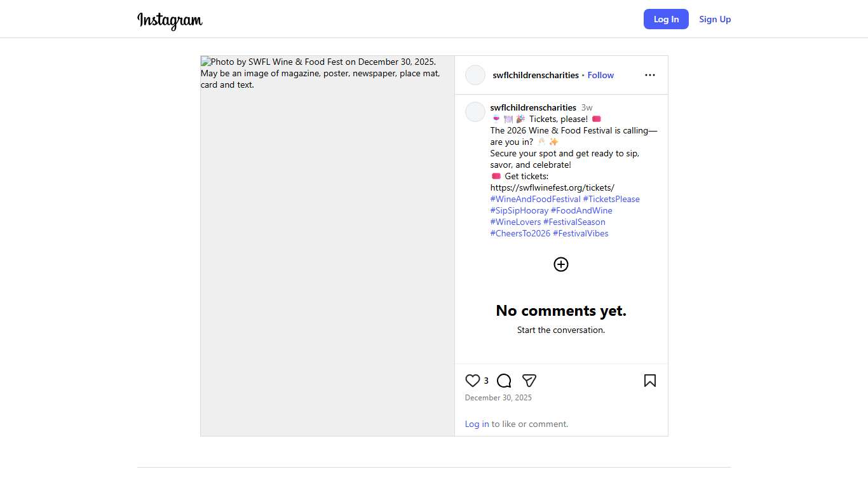This screenshot has height=488, width=868.
Task: Follow the swflchildrenscharities account
Action: tap(600, 75)
